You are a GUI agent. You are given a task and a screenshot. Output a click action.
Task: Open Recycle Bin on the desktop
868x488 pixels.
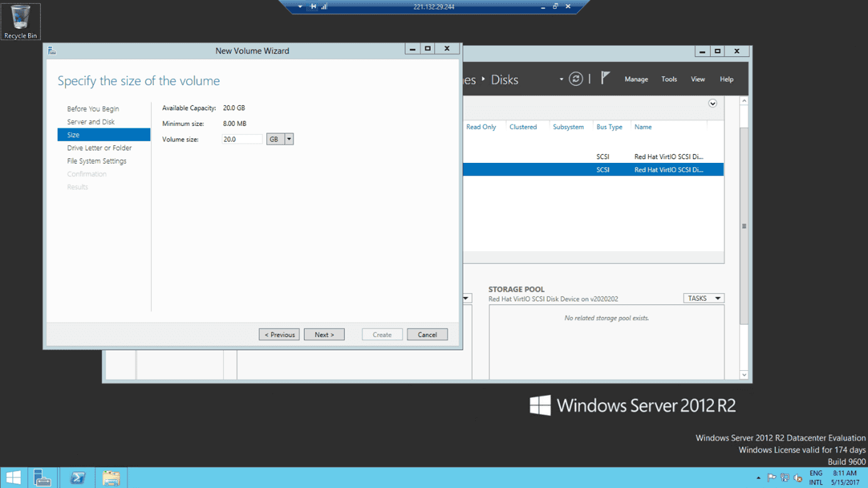pyautogui.click(x=20, y=21)
